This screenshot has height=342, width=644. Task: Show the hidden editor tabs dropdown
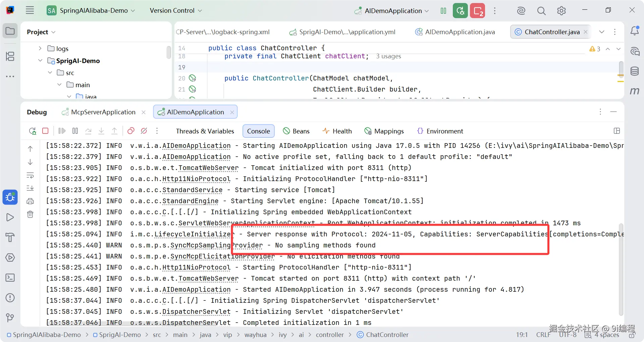(x=602, y=32)
